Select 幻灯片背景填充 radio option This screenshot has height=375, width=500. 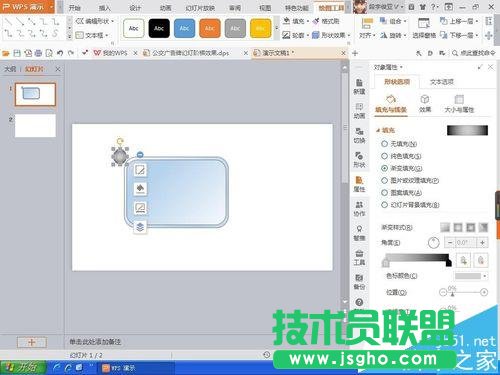(x=384, y=205)
